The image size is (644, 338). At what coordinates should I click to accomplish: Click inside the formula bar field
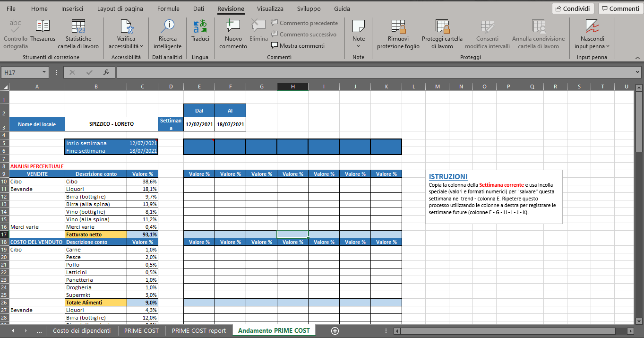373,72
